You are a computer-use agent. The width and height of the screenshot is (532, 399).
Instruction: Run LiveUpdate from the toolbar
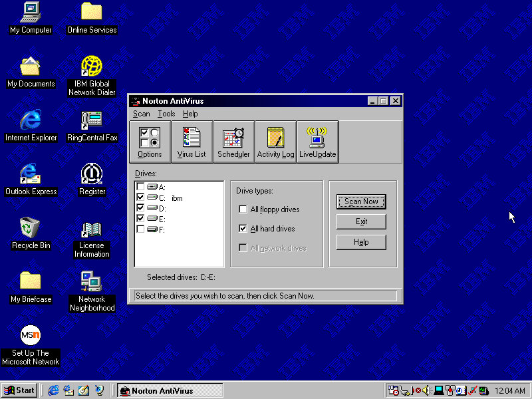317,142
